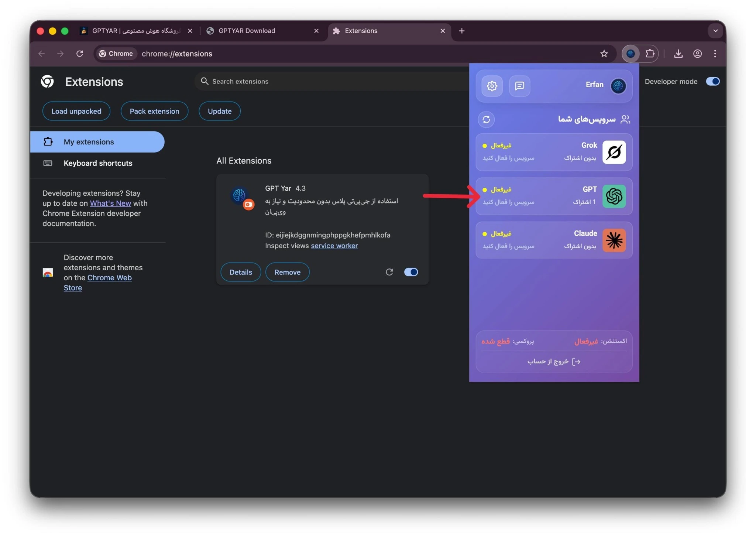Click the extension ID text
Screen dimensions: 756x537
click(x=327, y=235)
